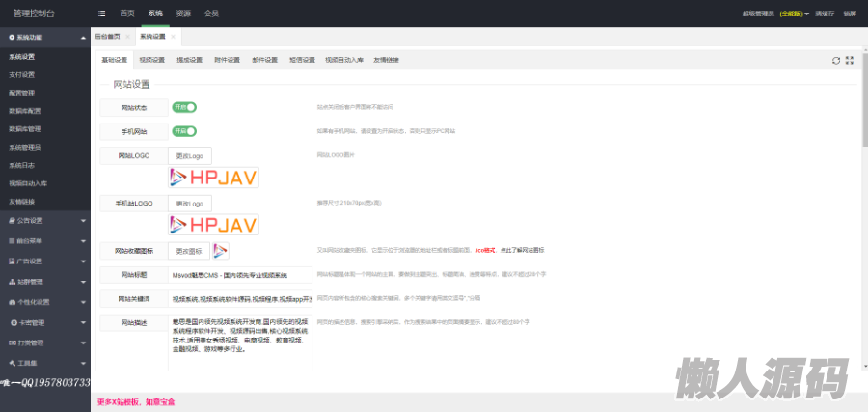Click the favicon preview next to 更改图标
Viewport: 868px width, 412px height.
pyautogui.click(x=221, y=251)
